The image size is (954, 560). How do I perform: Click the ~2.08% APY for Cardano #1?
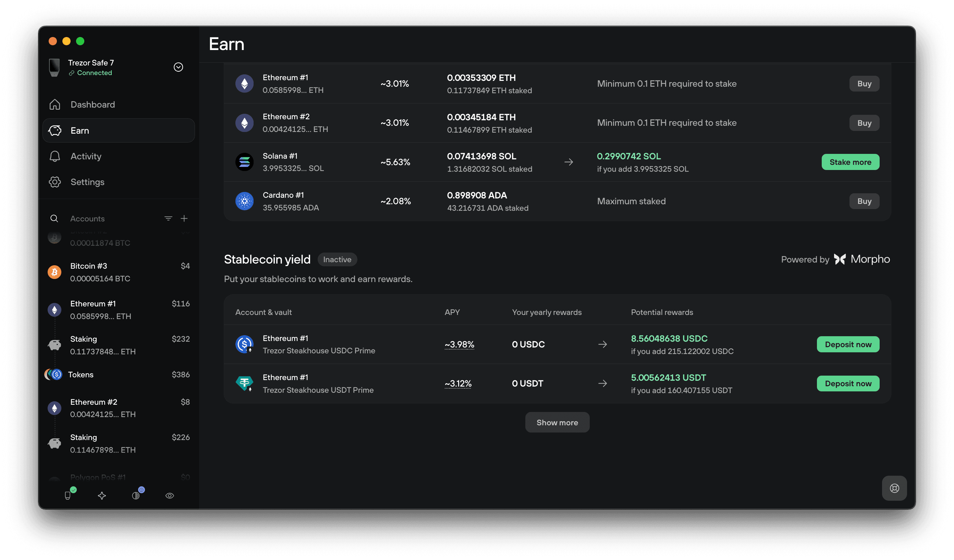pyautogui.click(x=395, y=201)
